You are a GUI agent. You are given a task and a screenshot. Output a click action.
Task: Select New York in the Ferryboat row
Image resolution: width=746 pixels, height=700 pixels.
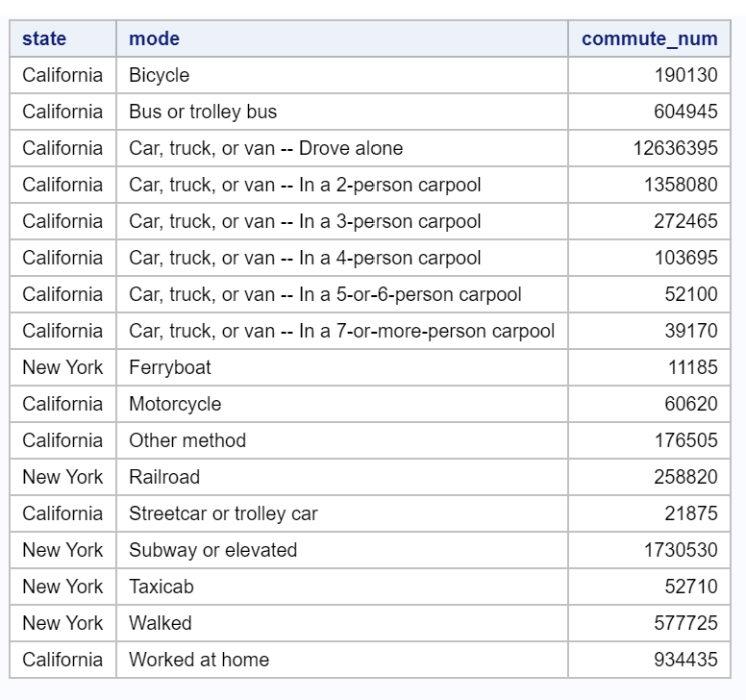pyautogui.click(x=62, y=367)
